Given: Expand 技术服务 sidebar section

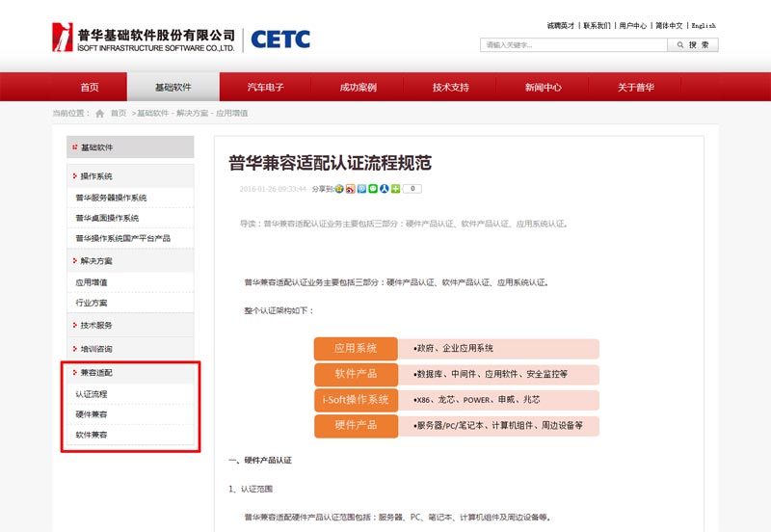Looking at the screenshot, I should point(130,325).
